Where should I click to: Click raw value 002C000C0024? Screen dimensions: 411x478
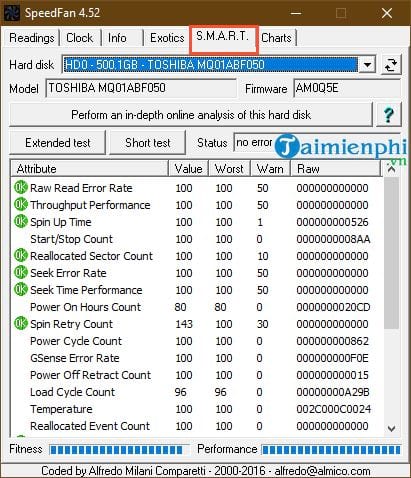pos(333,409)
